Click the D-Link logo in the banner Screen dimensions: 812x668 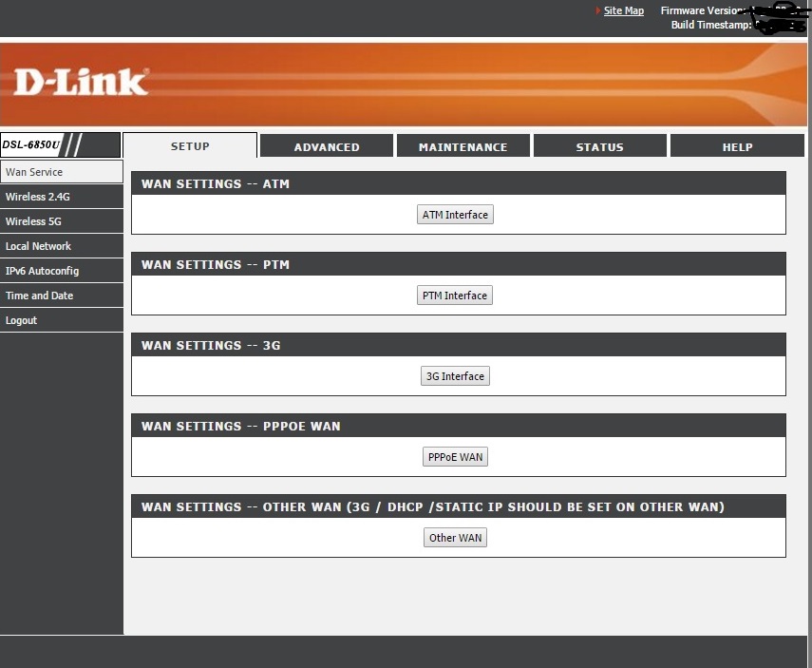(81, 83)
